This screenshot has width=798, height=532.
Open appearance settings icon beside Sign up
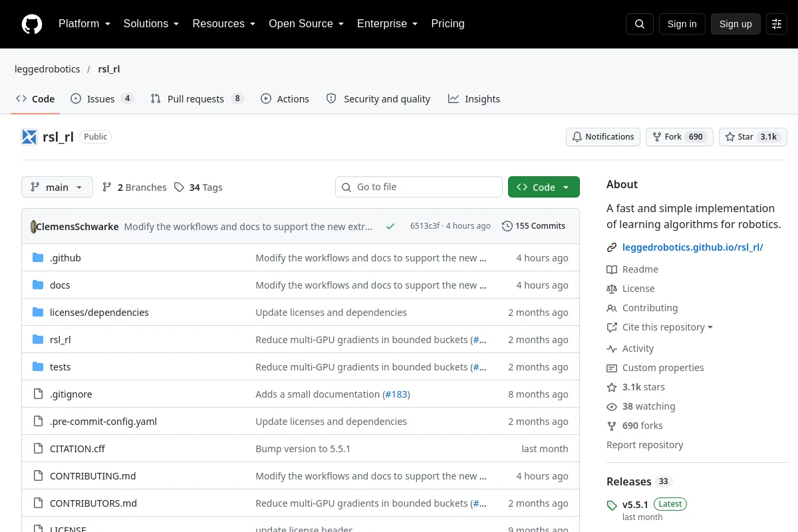pos(777,24)
